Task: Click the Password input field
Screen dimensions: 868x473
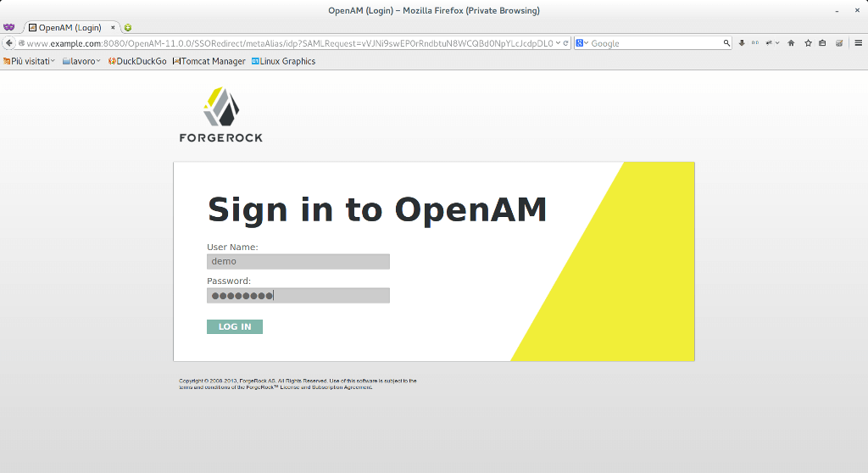Action: (298, 295)
